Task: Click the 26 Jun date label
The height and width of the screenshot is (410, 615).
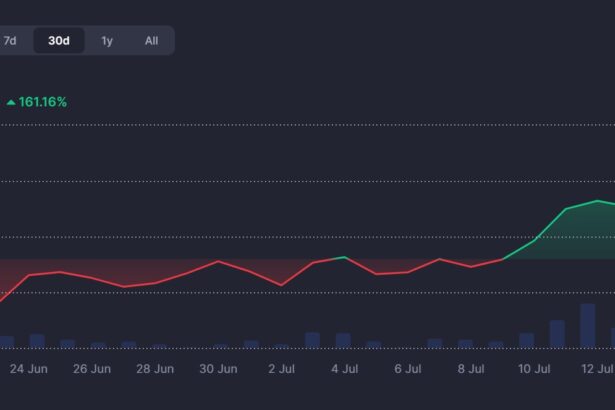Action: 93,369
